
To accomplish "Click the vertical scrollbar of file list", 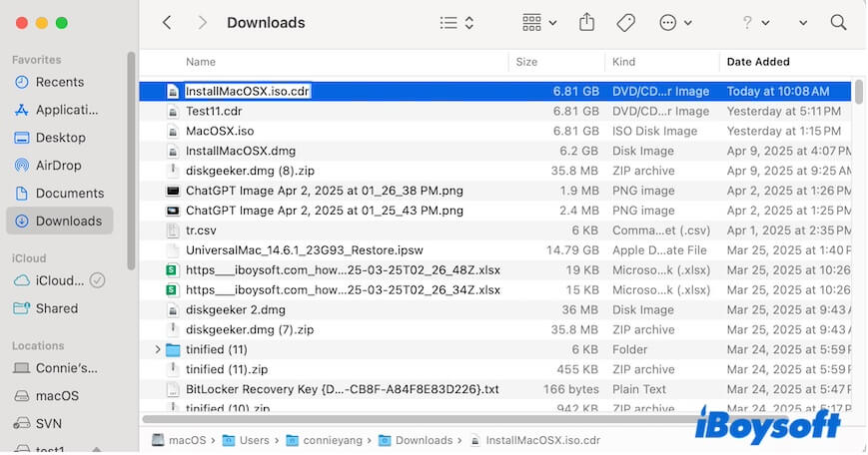I will click(x=859, y=92).
